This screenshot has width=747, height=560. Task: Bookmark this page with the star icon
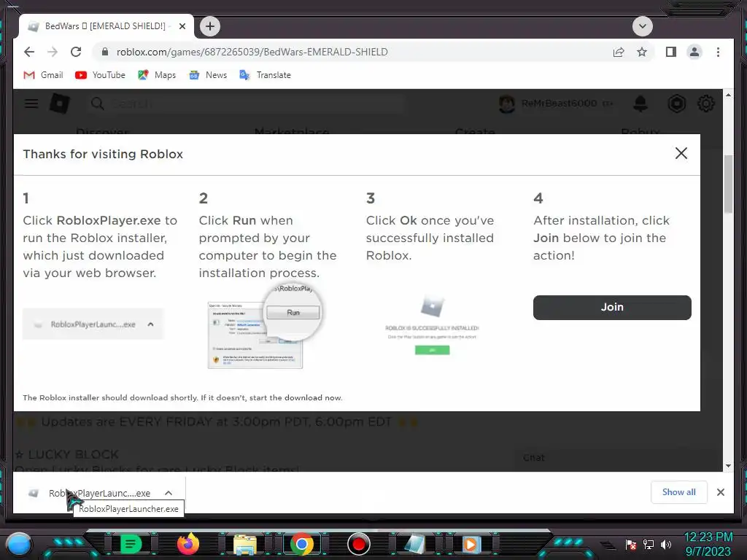pos(642,52)
